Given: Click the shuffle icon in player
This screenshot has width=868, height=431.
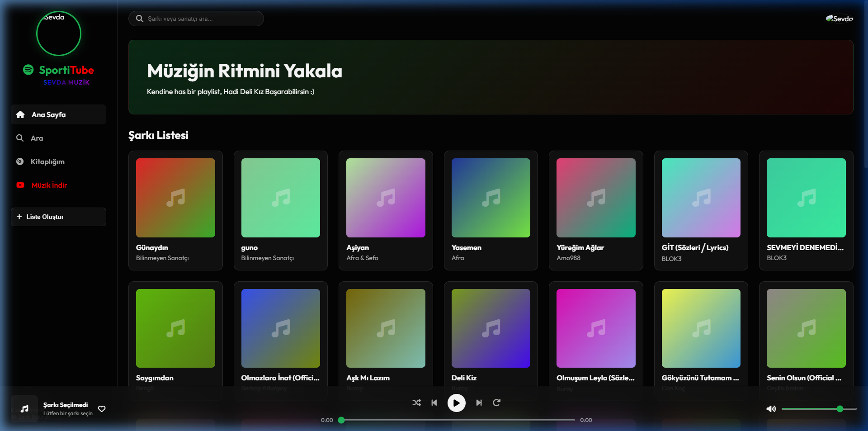Looking at the screenshot, I should pos(416,403).
